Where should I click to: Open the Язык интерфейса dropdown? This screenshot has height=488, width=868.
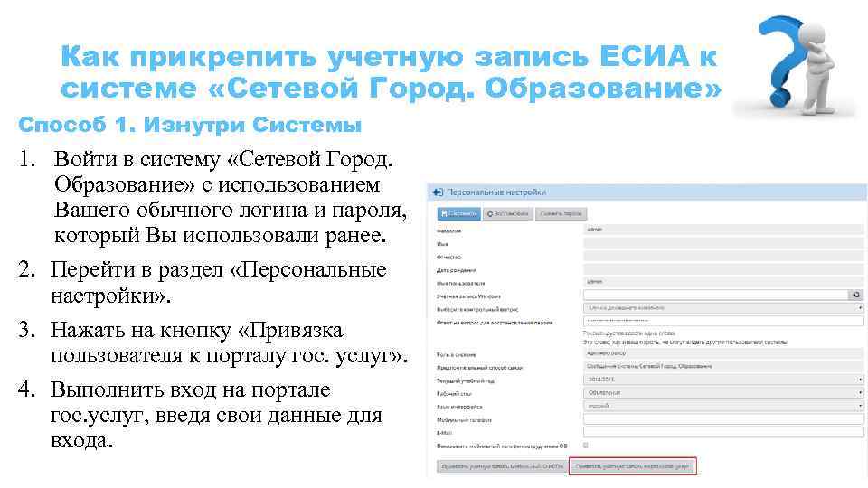723,406
